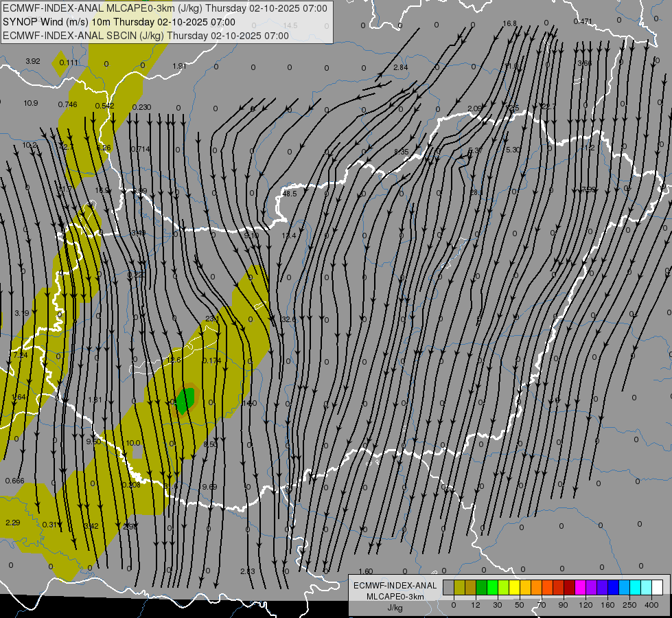Click the map value '0.714'
The width and height of the screenshot is (672, 618).
point(141,149)
